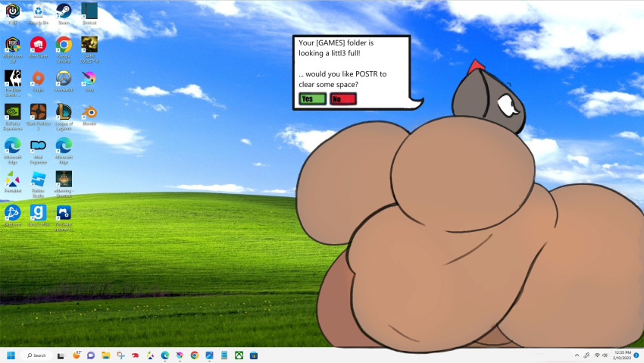Open the Riot Client desktop icon
The width and height of the screenshot is (644, 363).
38,45
